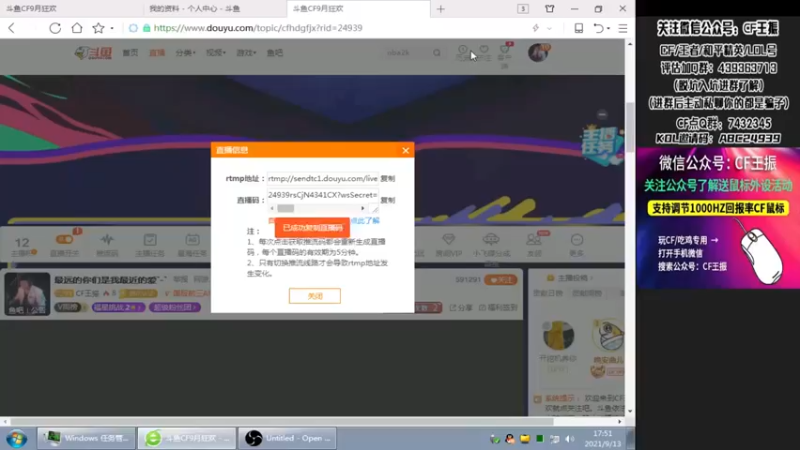The image size is (800, 450).
Task: Click the search magnifier icon
Action: (x=437, y=53)
